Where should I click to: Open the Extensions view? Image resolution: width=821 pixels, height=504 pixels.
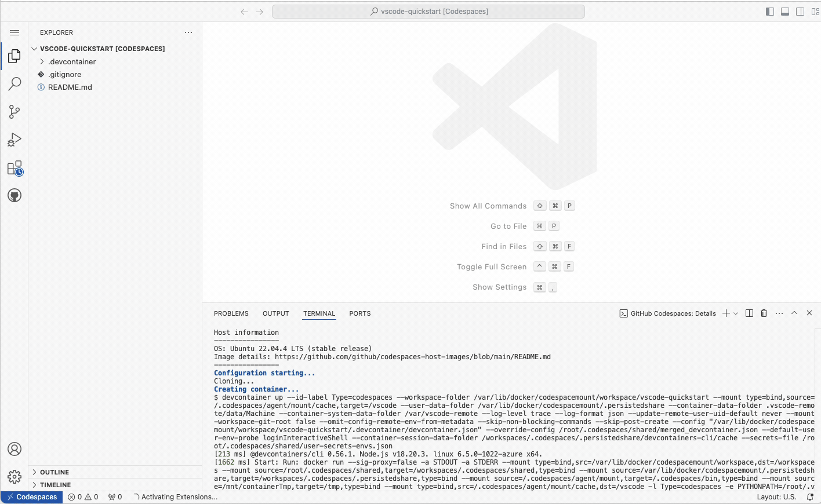coord(14,168)
